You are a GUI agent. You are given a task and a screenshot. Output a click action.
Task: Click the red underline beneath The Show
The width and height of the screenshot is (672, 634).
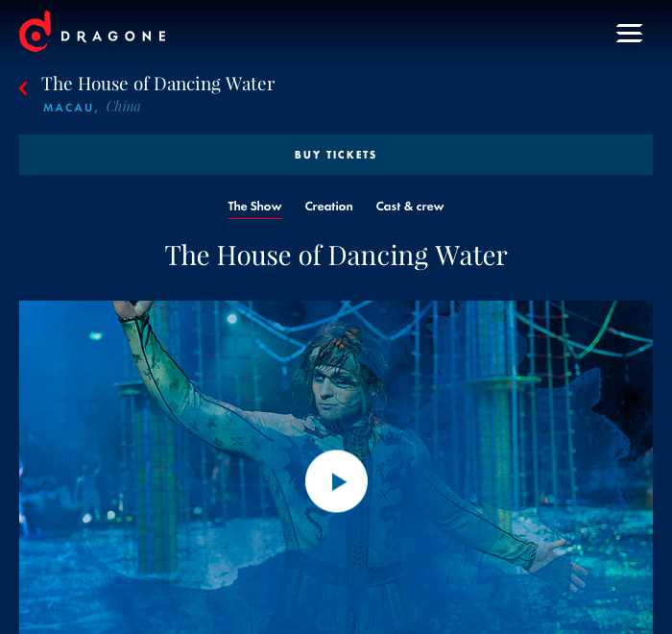tap(254, 218)
